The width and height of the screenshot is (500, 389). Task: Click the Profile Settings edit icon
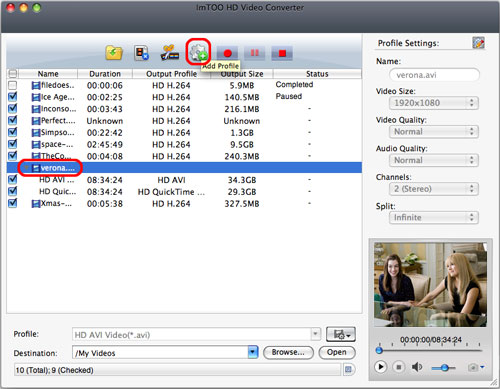click(x=478, y=43)
